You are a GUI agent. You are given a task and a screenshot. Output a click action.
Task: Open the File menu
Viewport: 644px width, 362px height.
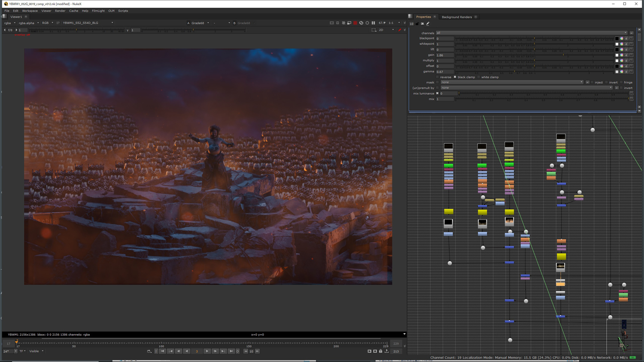coord(7,11)
